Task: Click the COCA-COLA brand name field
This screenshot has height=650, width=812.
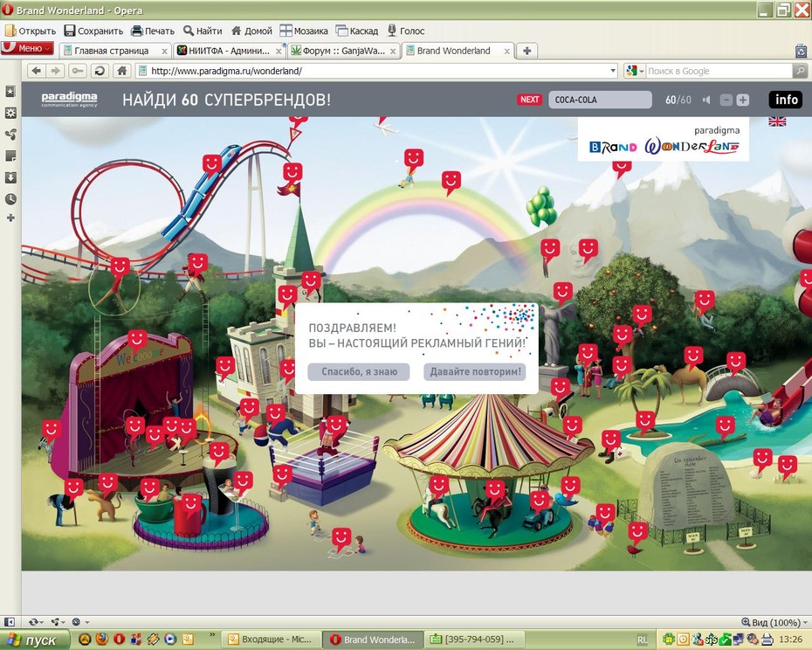Action: tap(600, 100)
